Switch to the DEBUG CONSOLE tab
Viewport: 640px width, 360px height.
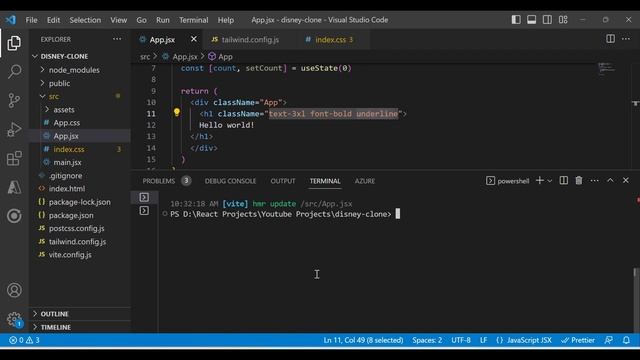pos(230,181)
